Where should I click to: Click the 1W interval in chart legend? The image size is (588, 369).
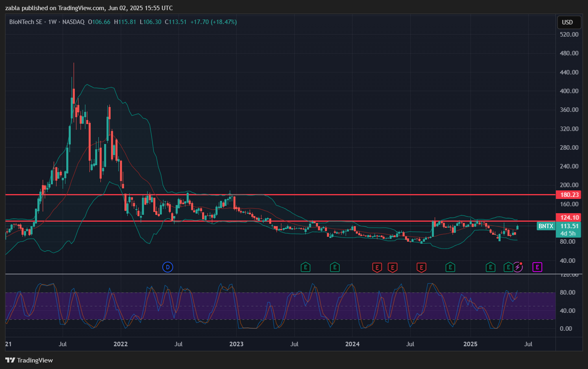pyautogui.click(x=52, y=22)
